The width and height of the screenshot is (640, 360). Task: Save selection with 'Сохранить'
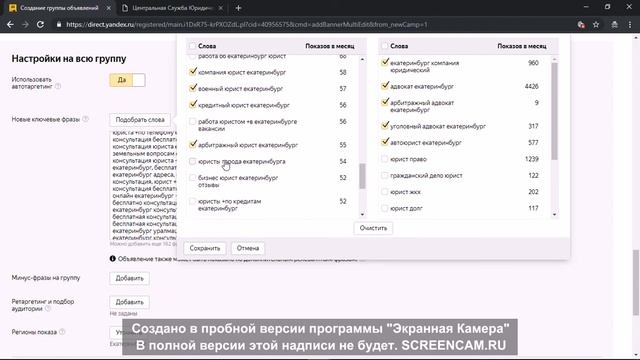pos(205,248)
